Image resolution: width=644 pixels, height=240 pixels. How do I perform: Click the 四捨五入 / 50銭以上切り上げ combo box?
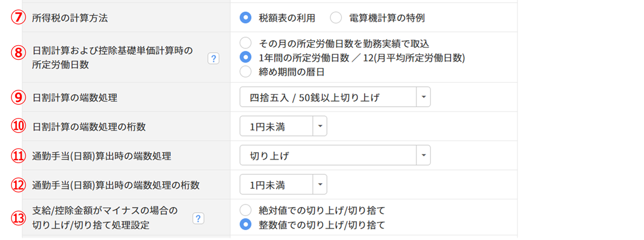[x=328, y=97]
